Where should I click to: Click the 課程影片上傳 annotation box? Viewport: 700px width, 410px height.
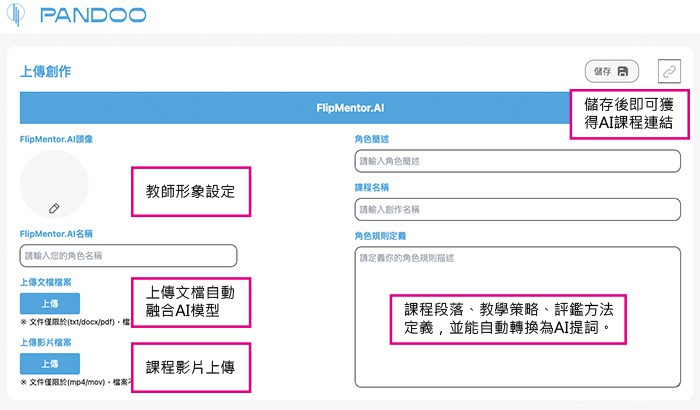190,367
